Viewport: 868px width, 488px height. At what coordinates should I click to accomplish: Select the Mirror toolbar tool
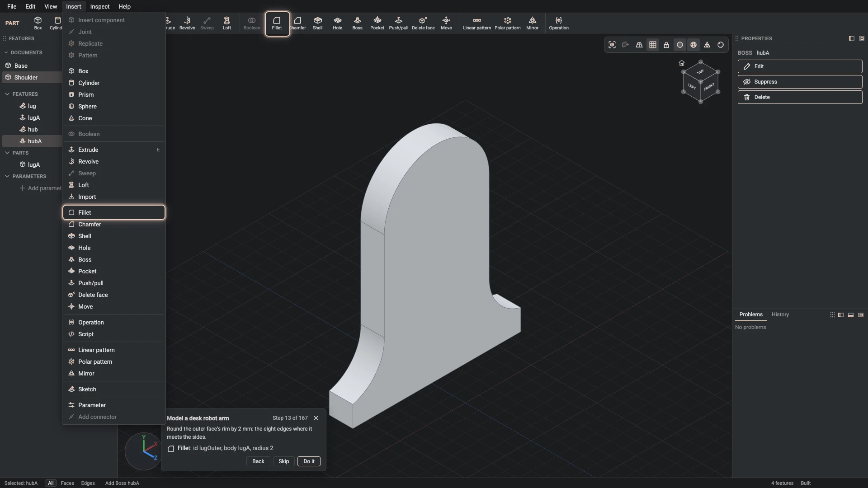point(533,23)
